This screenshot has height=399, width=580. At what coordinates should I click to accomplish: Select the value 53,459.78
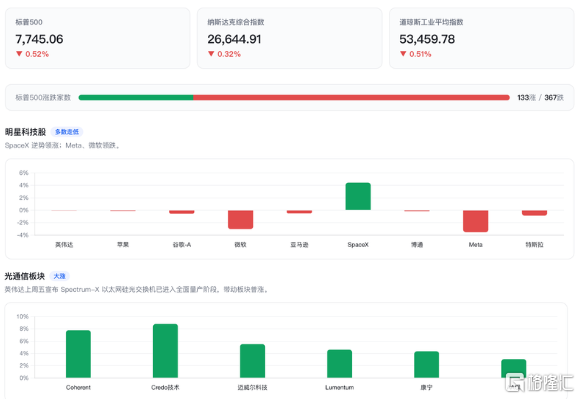coord(427,39)
